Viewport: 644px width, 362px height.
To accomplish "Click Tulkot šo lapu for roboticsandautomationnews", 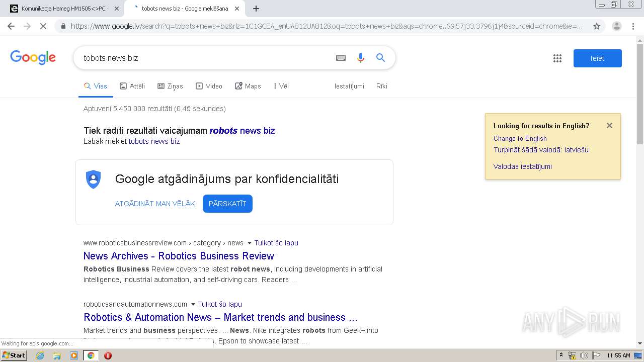I will (x=220, y=304).
